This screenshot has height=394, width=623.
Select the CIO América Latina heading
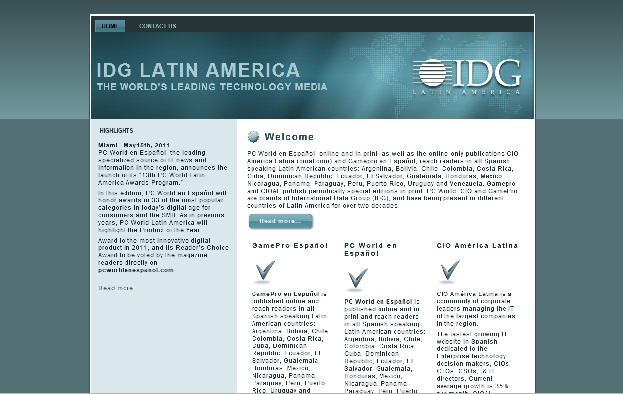point(477,245)
